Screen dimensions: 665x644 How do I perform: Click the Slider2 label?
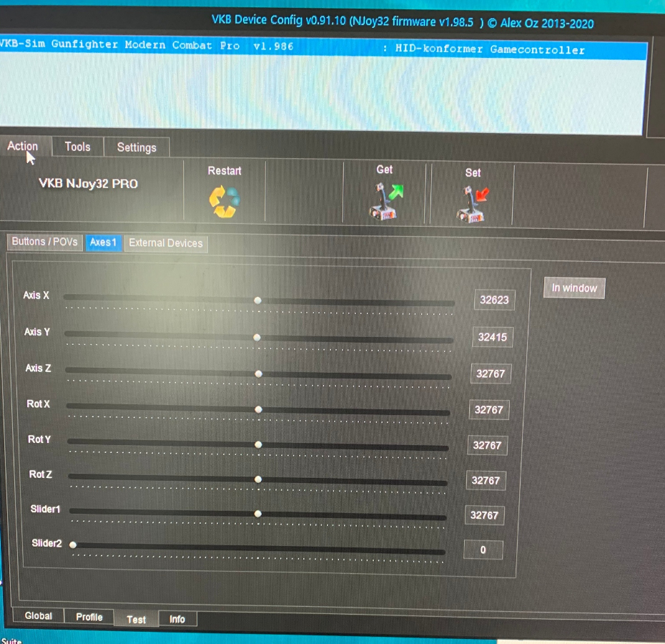coord(46,543)
